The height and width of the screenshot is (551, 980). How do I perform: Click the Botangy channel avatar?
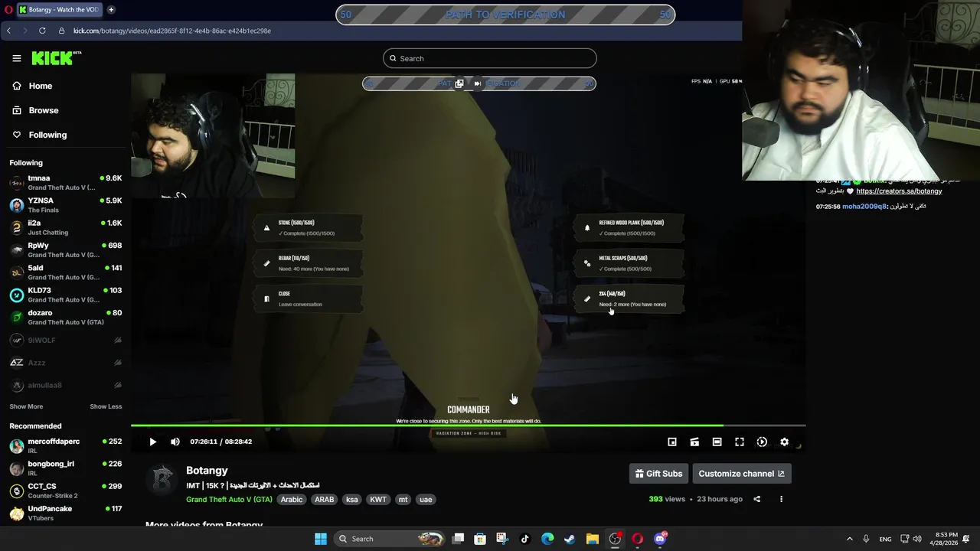[162, 479]
